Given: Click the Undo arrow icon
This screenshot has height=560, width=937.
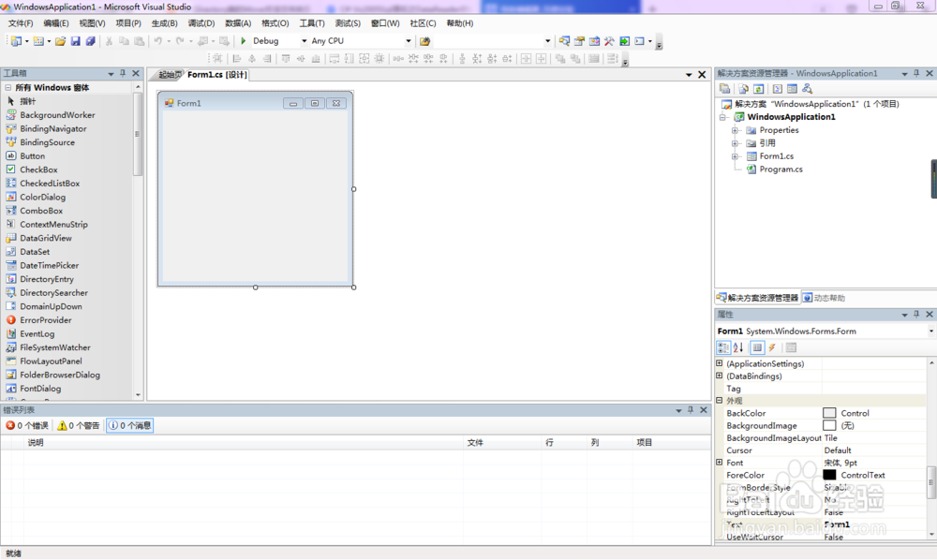Looking at the screenshot, I should (157, 41).
